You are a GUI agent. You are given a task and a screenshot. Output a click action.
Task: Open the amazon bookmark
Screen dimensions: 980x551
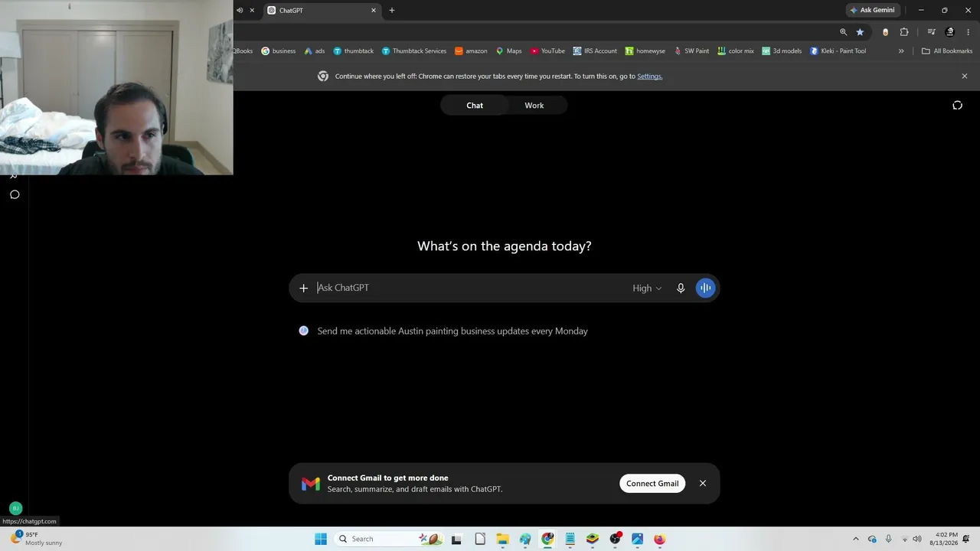point(471,51)
